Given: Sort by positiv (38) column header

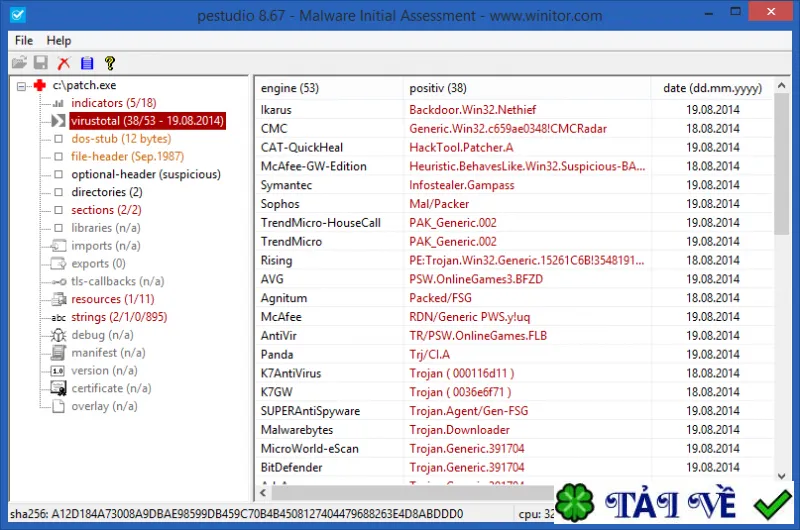Looking at the screenshot, I should [x=527, y=88].
